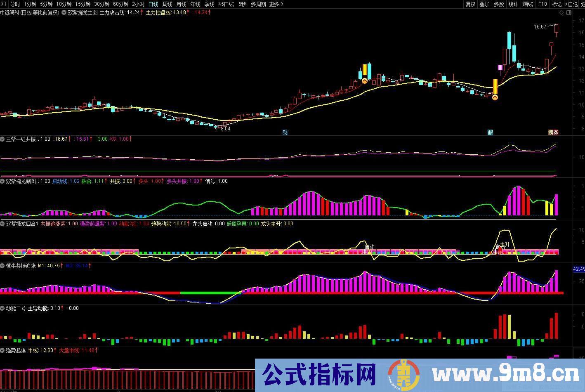Viewport: 585px width, 392px height.
Task: Open the 更多 periods dropdown
Action: pos(276,4)
